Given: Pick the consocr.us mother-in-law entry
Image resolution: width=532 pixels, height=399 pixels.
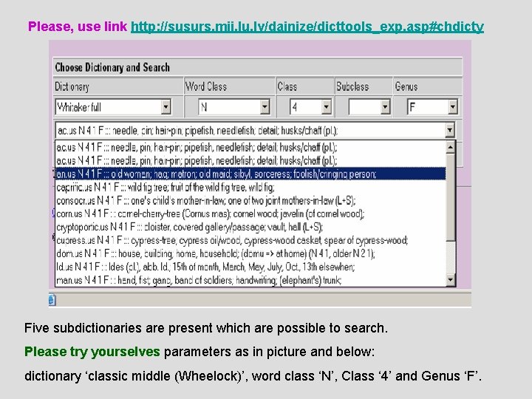Looking at the screenshot, I should click(250, 200).
